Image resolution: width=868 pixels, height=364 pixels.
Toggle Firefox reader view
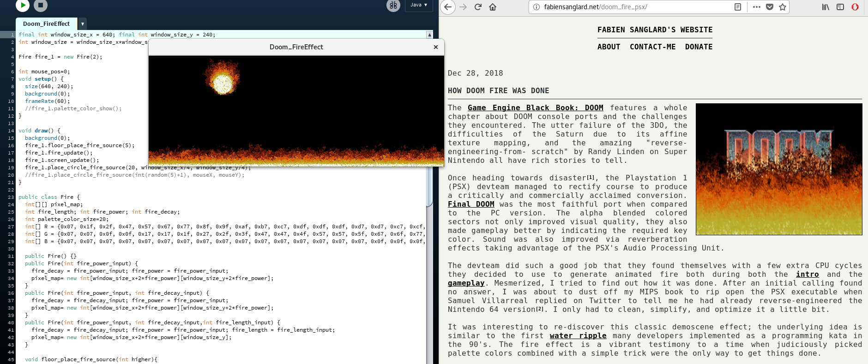[738, 7]
